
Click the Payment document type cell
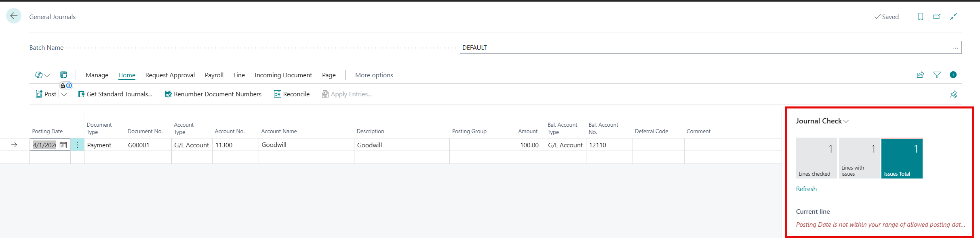coord(105,145)
